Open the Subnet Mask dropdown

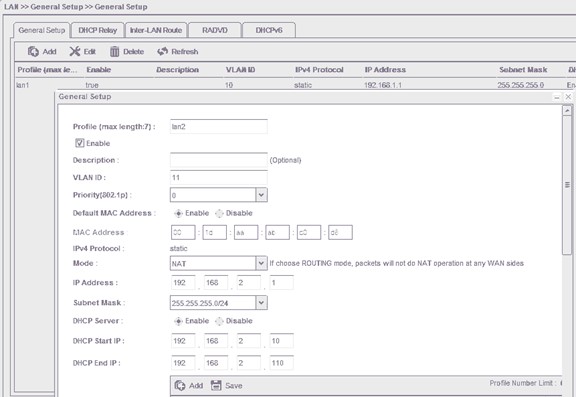pos(261,303)
